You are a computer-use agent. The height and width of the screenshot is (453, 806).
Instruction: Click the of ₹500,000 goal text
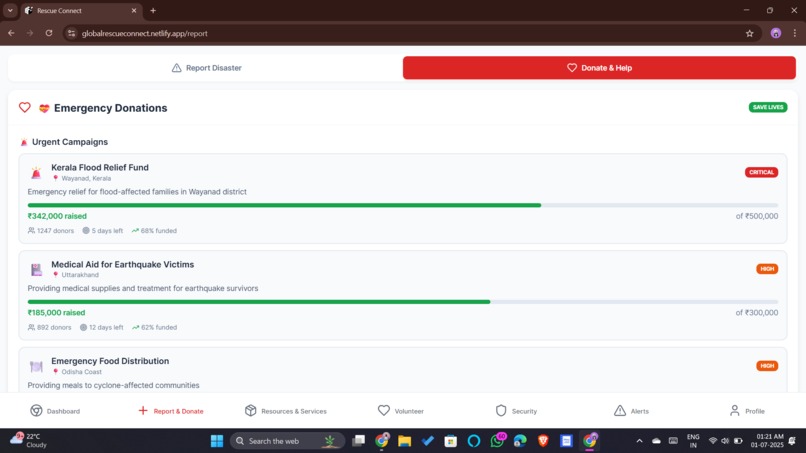[757, 216]
